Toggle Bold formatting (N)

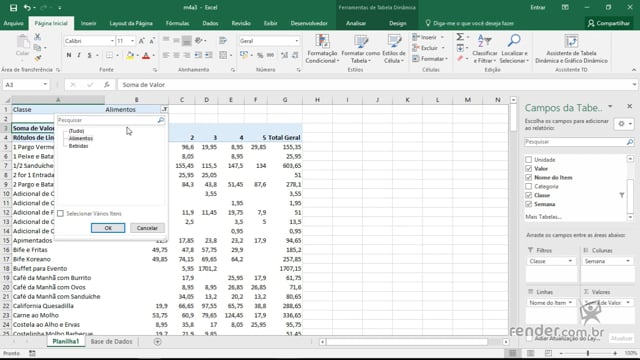pos(69,55)
